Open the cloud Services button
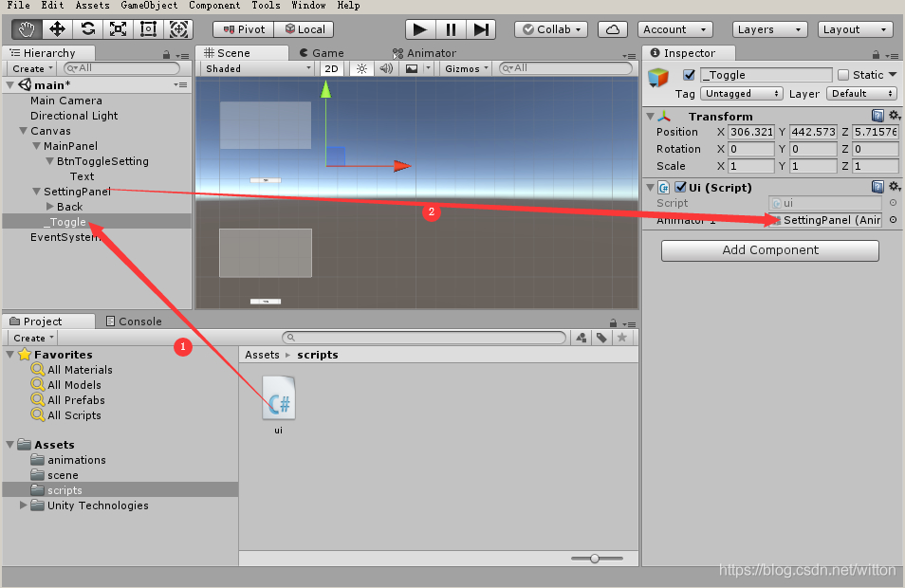The width and height of the screenshot is (905, 588). tap(613, 29)
